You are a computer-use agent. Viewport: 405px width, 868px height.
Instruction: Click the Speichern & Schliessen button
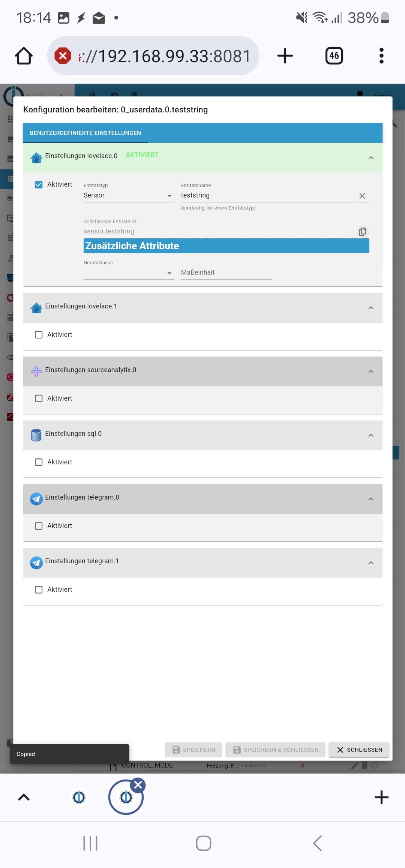click(x=275, y=750)
